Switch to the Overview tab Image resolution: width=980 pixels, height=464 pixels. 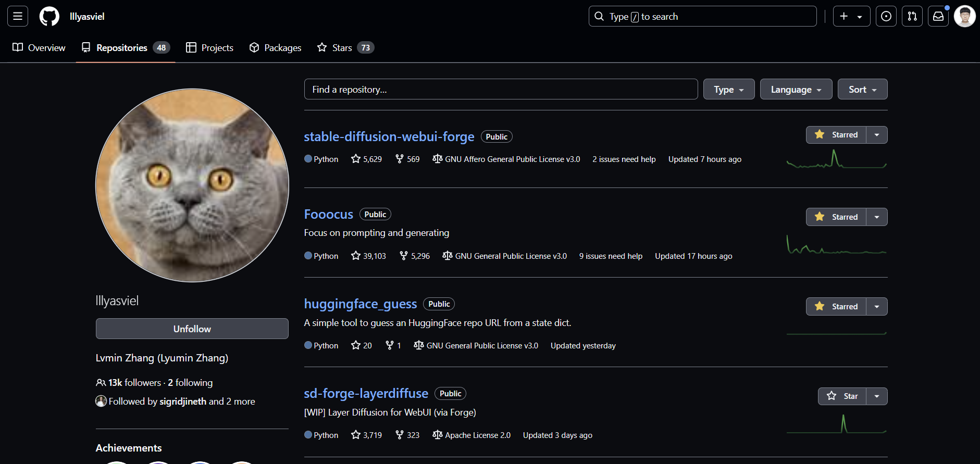(x=39, y=48)
